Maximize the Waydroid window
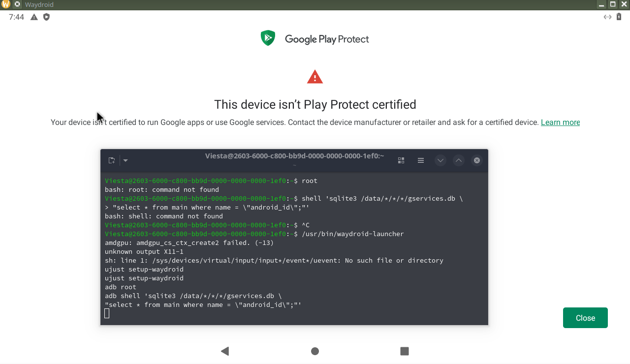This screenshot has height=364, width=630. (613, 4)
